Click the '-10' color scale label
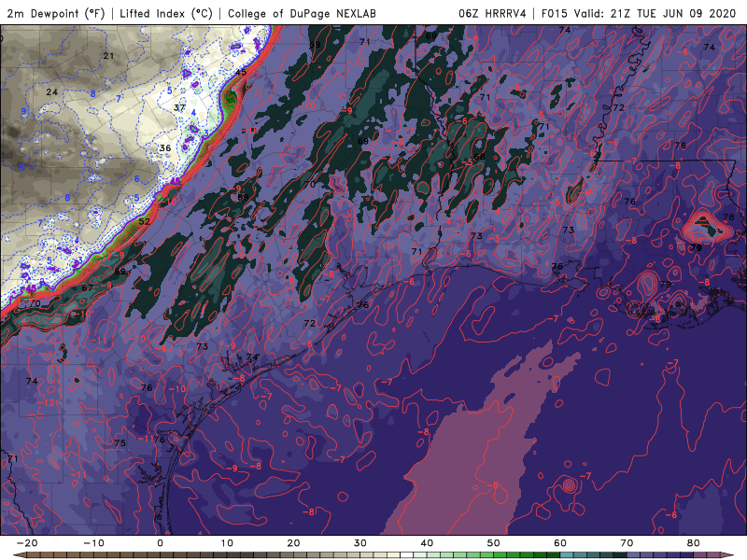This screenshot has height=560, width=747. point(93,543)
